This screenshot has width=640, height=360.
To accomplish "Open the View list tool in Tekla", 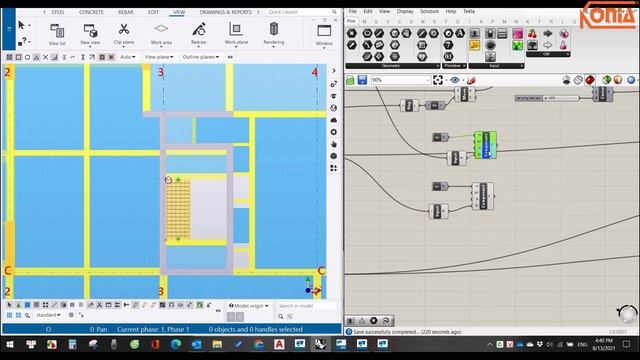I will [x=57, y=34].
